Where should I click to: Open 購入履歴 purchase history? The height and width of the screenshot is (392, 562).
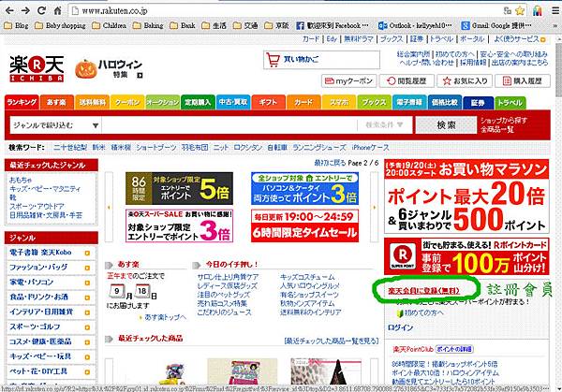(523, 80)
